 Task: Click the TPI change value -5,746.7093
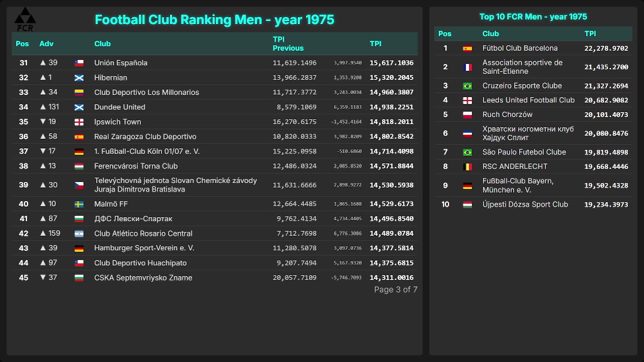pos(347,278)
